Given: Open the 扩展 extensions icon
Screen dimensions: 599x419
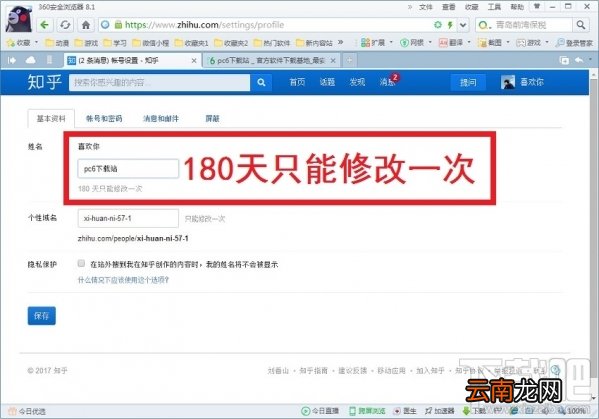Looking at the screenshot, I should [x=366, y=42].
